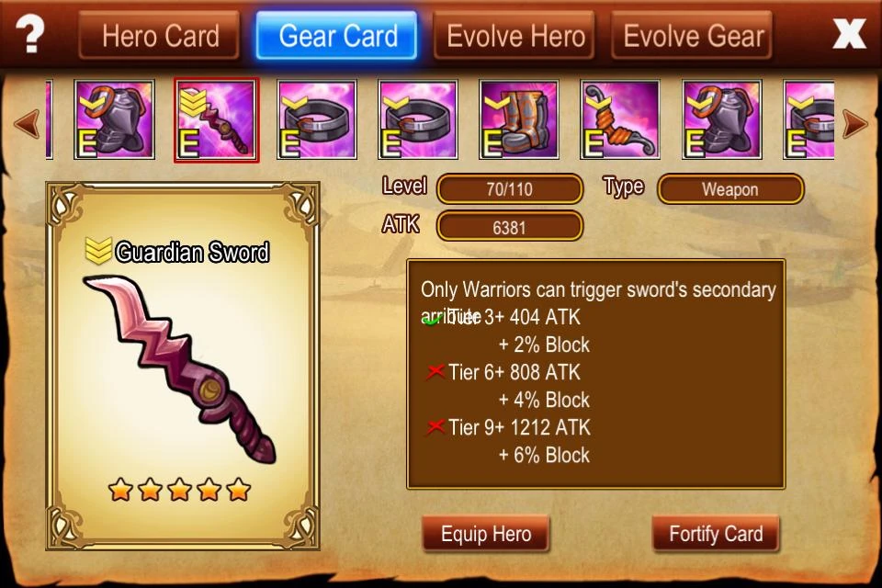Image resolution: width=882 pixels, height=588 pixels.
Task: Click the five-star rating on the card
Action: click(179, 490)
